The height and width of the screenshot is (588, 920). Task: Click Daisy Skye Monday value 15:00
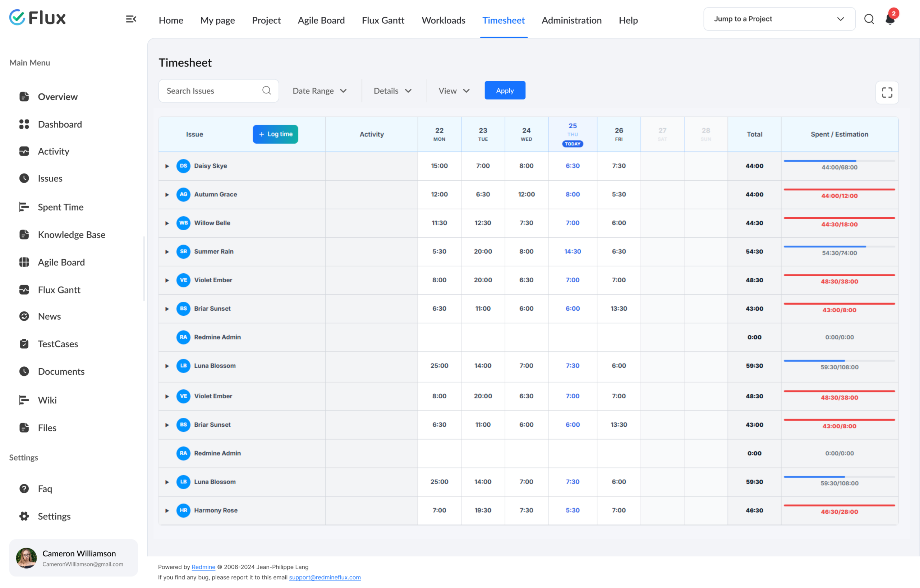pyautogui.click(x=440, y=166)
